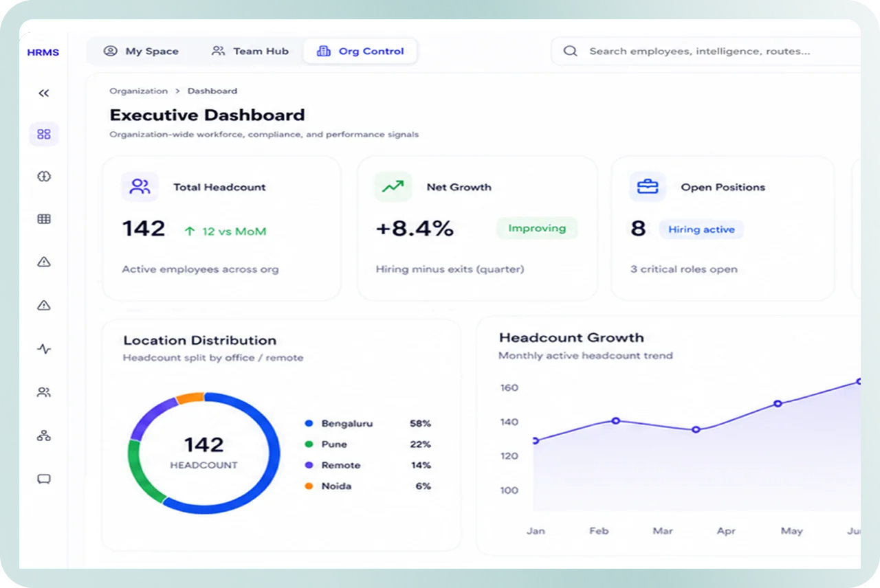The height and width of the screenshot is (588, 880).
Task: Click the May data point on chart
Action: click(x=778, y=403)
